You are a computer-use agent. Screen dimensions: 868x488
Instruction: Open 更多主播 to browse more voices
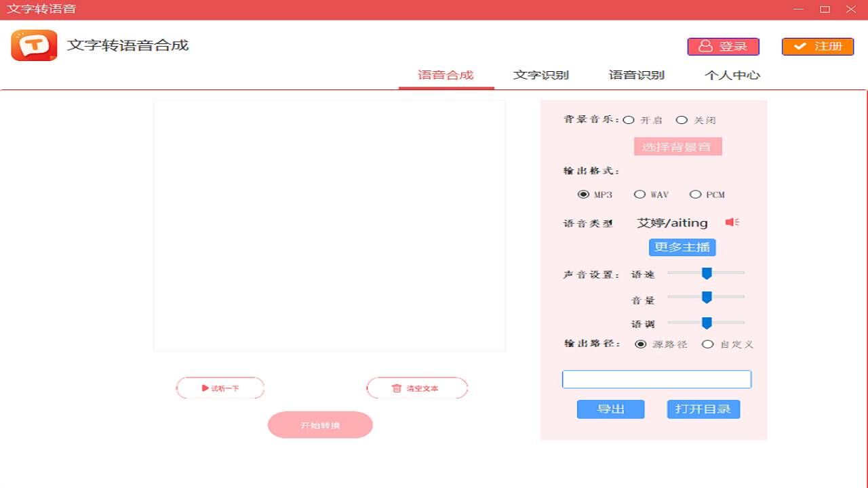[x=682, y=247]
